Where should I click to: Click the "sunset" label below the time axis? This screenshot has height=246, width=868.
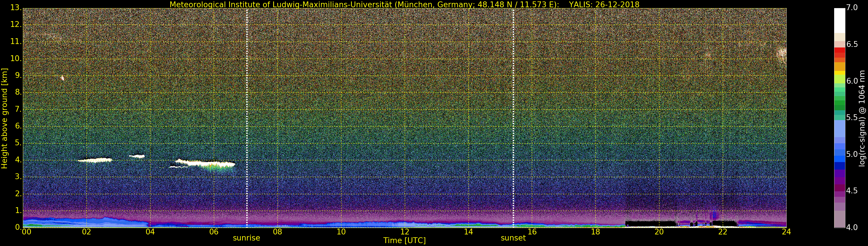click(x=513, y=238)
